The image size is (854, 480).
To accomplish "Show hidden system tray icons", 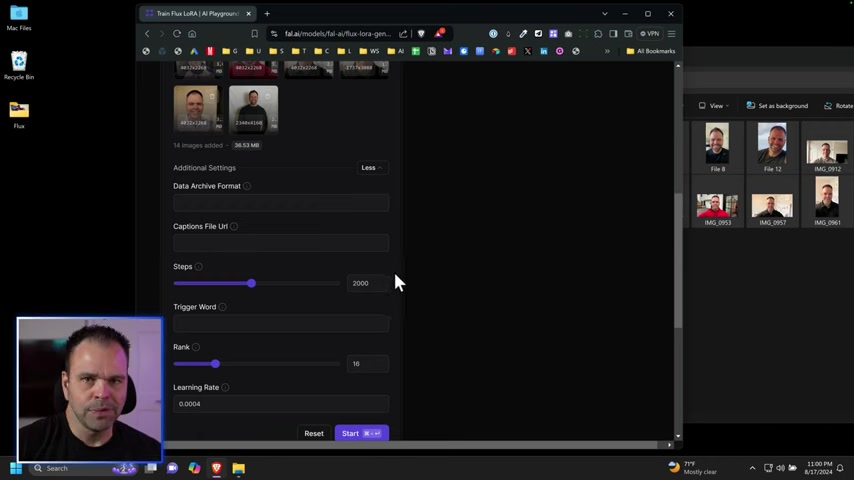I will tap(752, 469).
